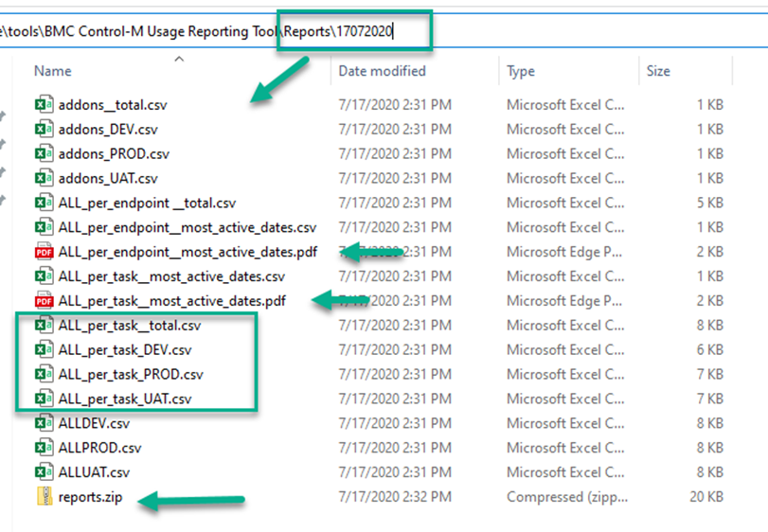Click the sort direction arrow above Name
This screenshot has height=532, width=768.
point(179,60)
